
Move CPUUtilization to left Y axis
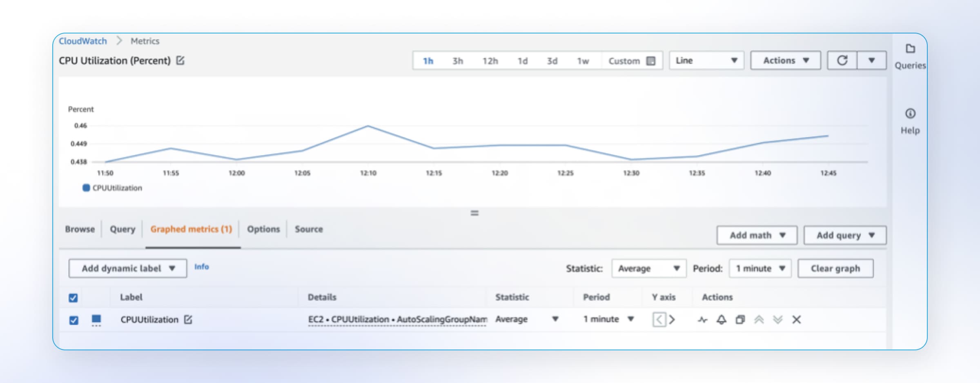(659, 319)
